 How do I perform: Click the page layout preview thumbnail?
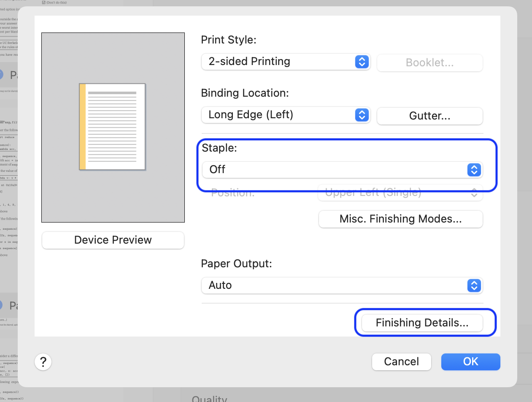[x=113, y=127]
